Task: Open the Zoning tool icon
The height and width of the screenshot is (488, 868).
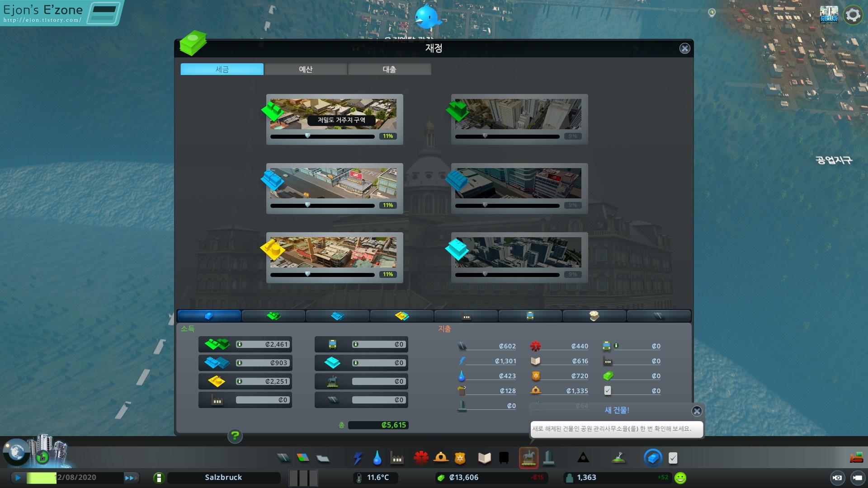Action: point(303,458)
